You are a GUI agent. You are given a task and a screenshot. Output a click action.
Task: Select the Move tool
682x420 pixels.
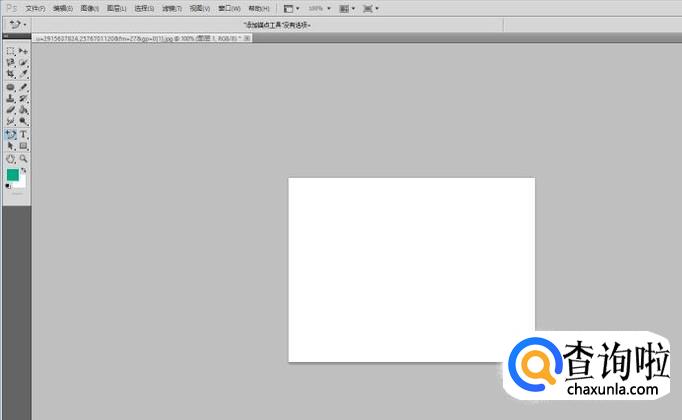(23, 51)
